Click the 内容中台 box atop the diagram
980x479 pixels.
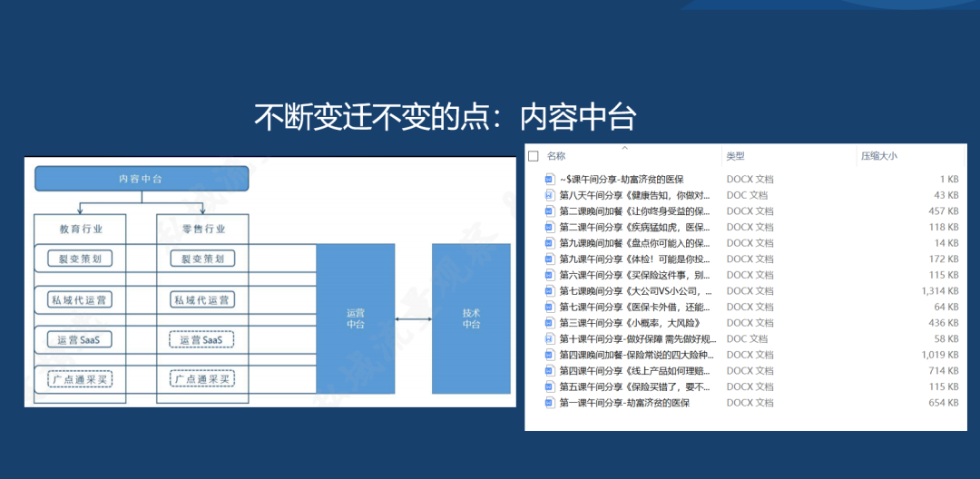142,178
